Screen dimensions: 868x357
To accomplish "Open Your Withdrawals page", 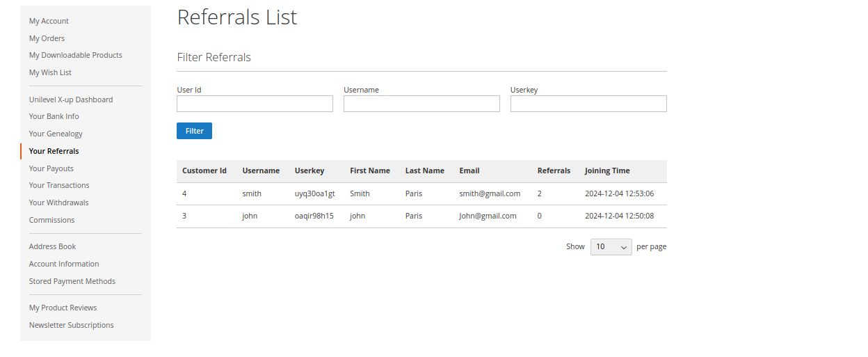I will click(x=58, y=203).
